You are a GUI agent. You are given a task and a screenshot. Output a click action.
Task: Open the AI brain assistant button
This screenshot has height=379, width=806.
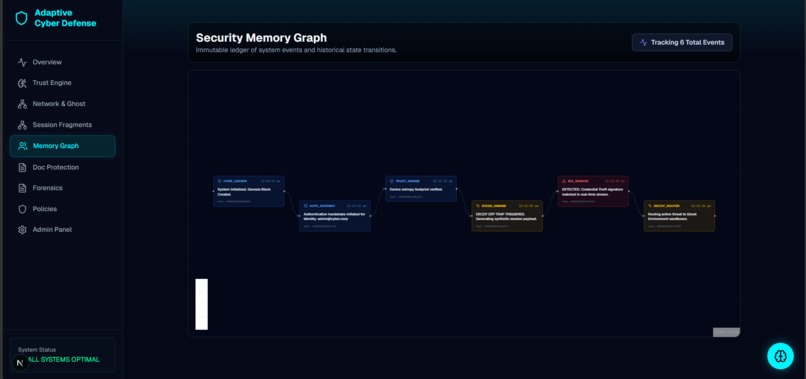click(x=780, y=356)
